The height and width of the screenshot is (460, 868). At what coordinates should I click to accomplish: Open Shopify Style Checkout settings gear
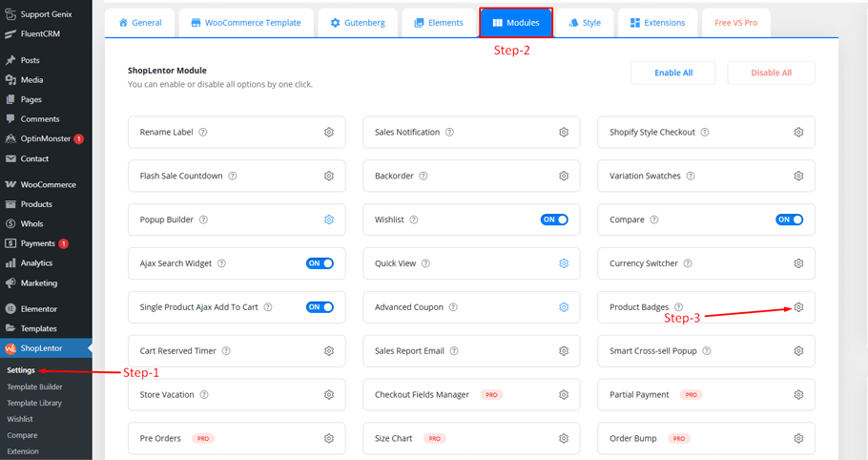[x=798, y=133]
